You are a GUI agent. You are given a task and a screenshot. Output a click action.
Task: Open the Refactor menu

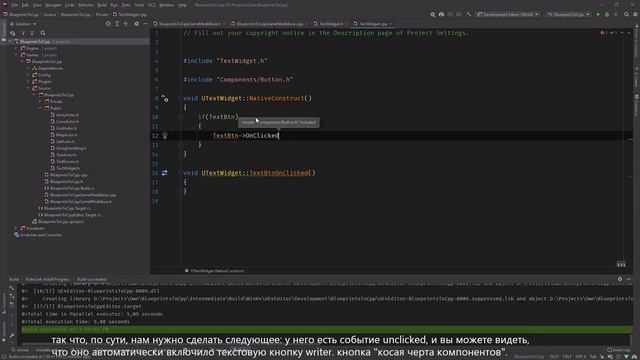click(x=86, y=5)
